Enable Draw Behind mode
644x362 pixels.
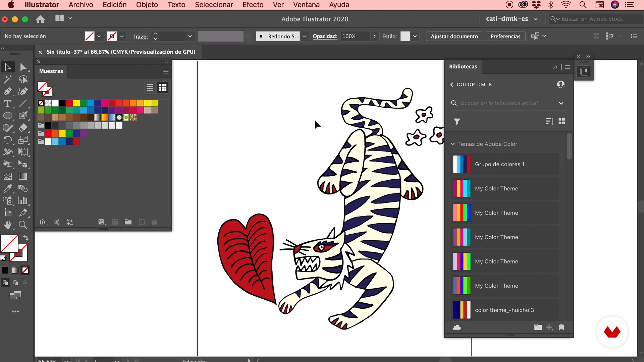point(15,283)
